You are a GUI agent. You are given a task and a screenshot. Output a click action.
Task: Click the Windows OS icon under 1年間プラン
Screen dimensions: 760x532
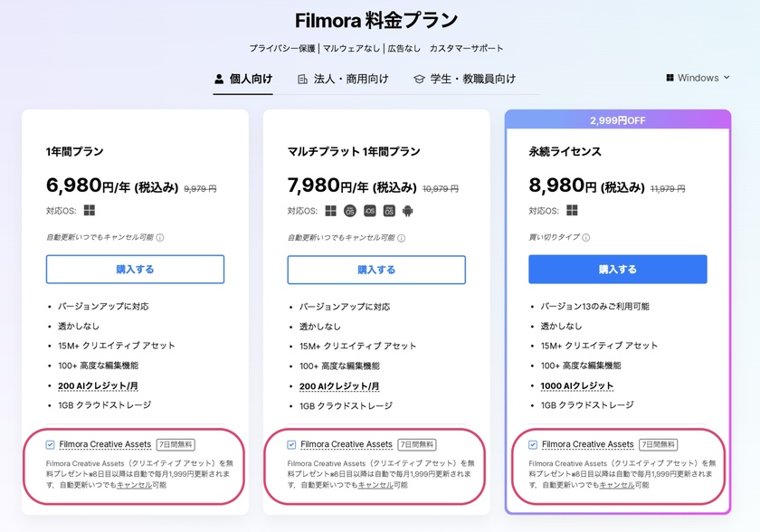coord(90,210)
